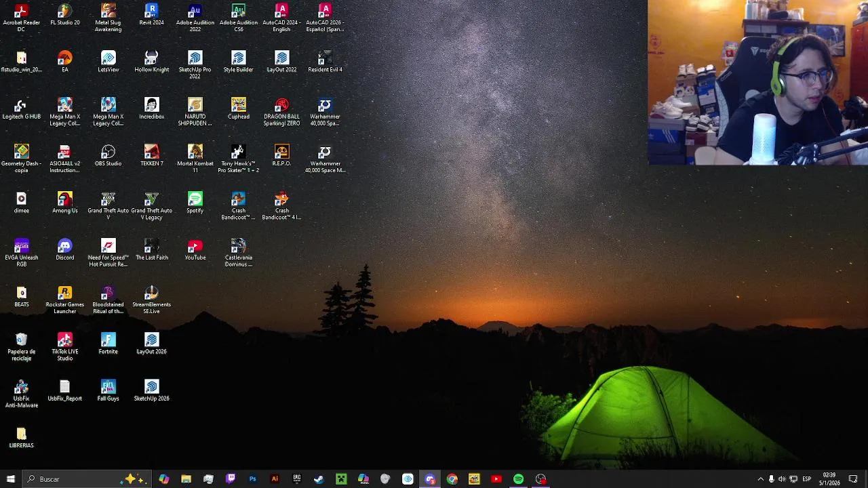868x488 pixels.
Task: Select the NARUTO SHIPPUDEN game icon
Action: click(195, 113)
